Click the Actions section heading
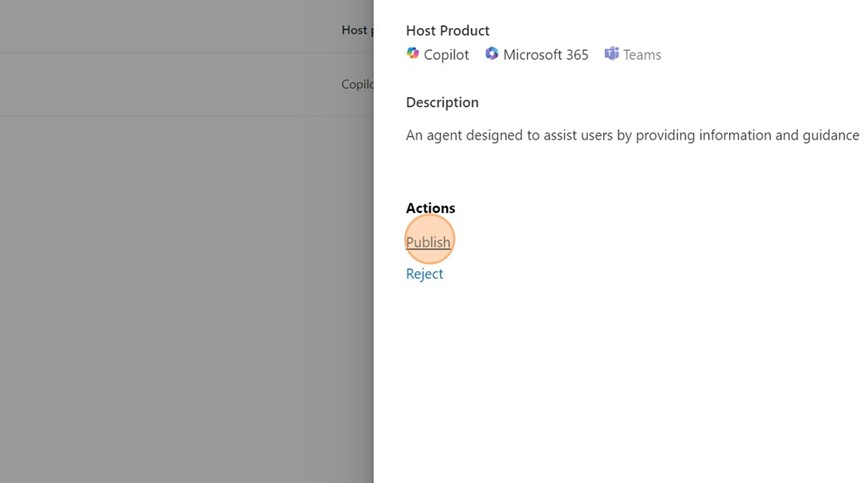Image resolution: width=864 pixels, height=483 pixels. (x=430, y=208)
